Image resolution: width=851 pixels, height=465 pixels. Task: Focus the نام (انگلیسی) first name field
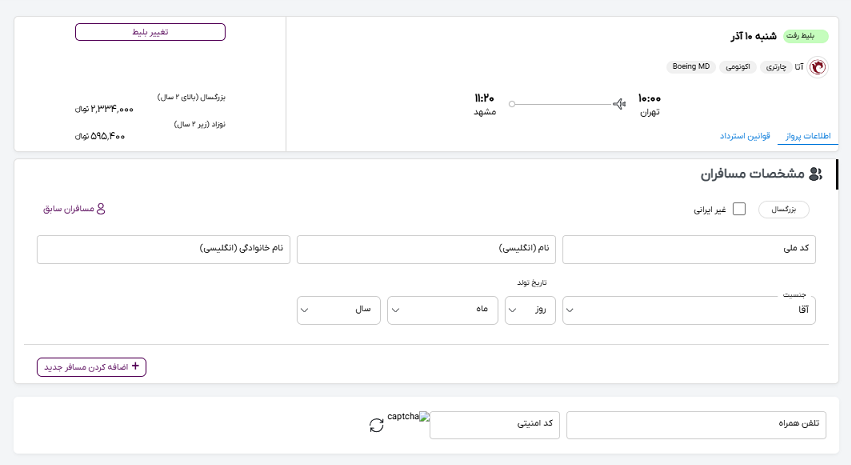click(x=426, y=249)
